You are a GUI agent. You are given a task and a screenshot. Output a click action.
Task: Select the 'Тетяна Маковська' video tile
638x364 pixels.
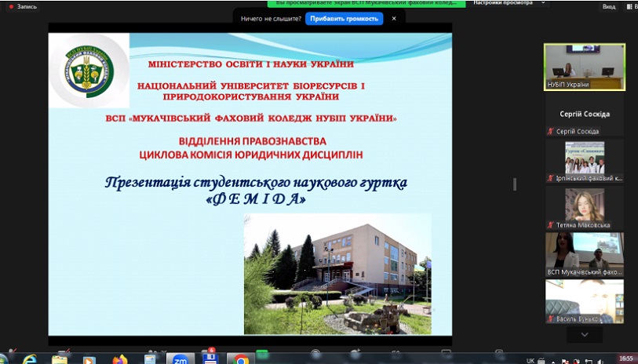pos(585,207)
